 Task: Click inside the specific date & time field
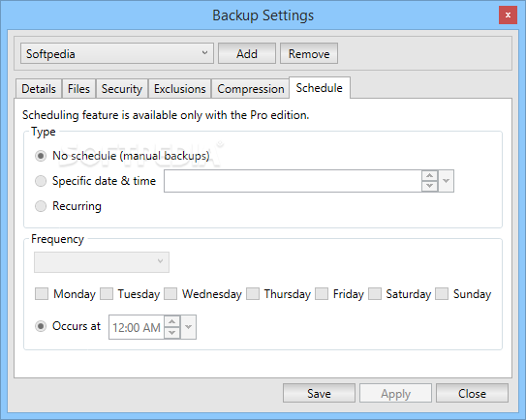(x=293, y=181)
